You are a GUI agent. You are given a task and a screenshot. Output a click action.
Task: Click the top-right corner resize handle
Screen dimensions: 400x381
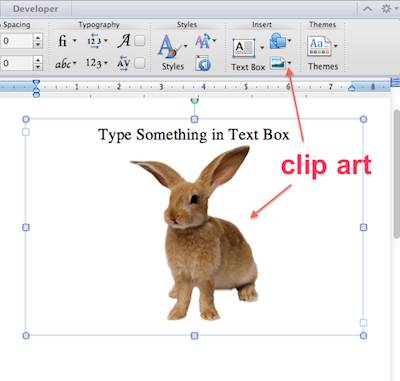pyautogui.click(x=364, y=119)
